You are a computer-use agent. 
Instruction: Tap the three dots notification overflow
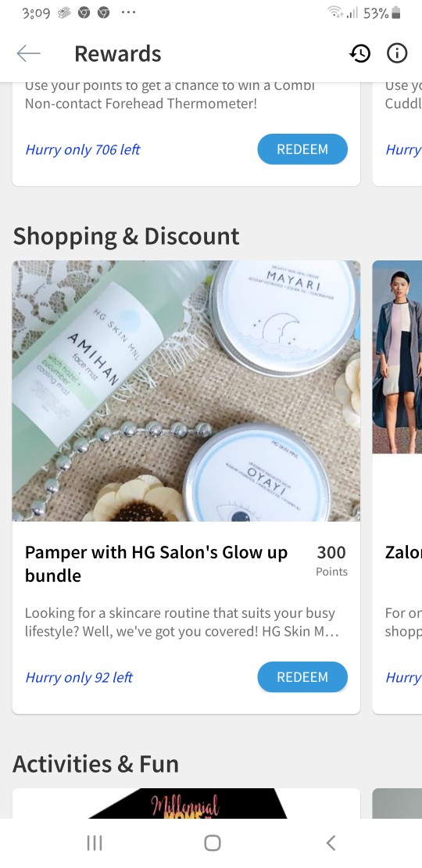pyautogui.click(x=128, y=13)
